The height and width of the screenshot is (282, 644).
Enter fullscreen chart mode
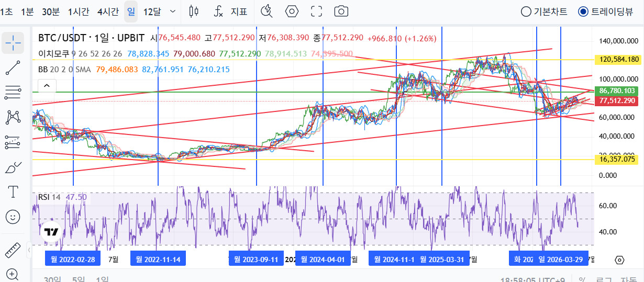pos(316,11)
